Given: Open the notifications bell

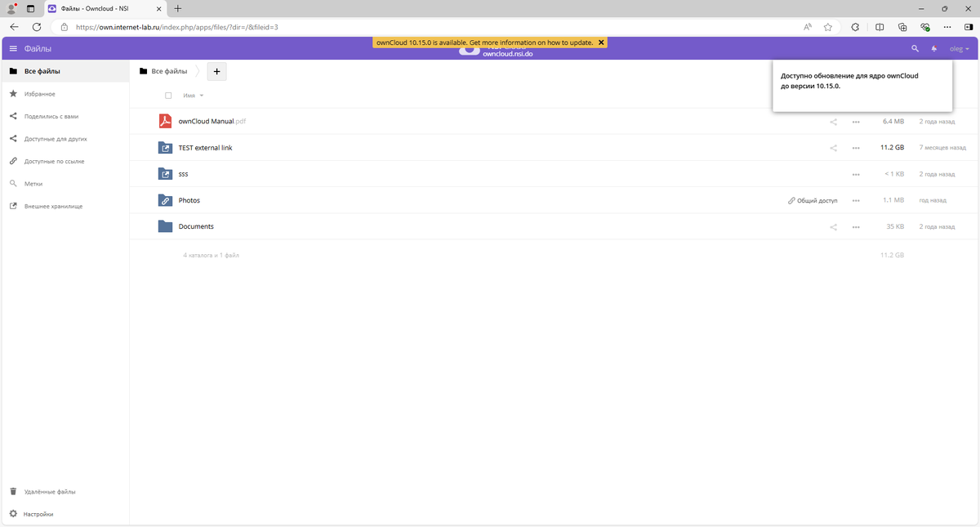Looking at the screenshot, I should pos(934,49).
